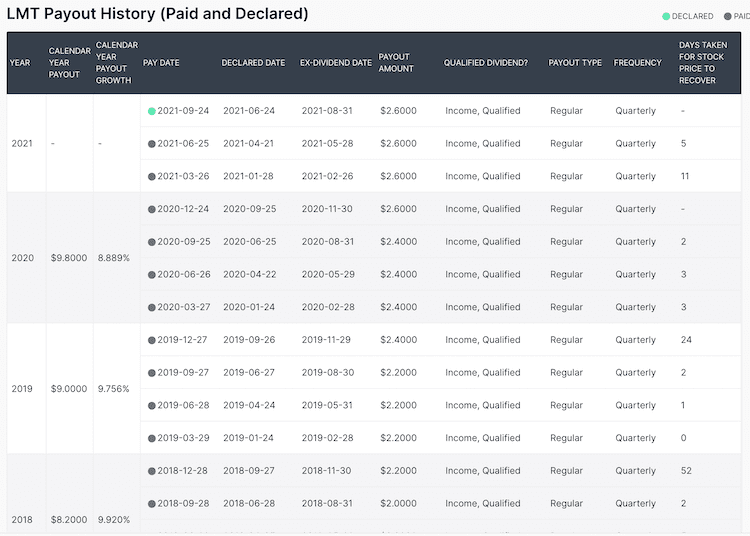Click declared date 2021-04-21
The image size is (750, 536).
(x=248, y=143)
